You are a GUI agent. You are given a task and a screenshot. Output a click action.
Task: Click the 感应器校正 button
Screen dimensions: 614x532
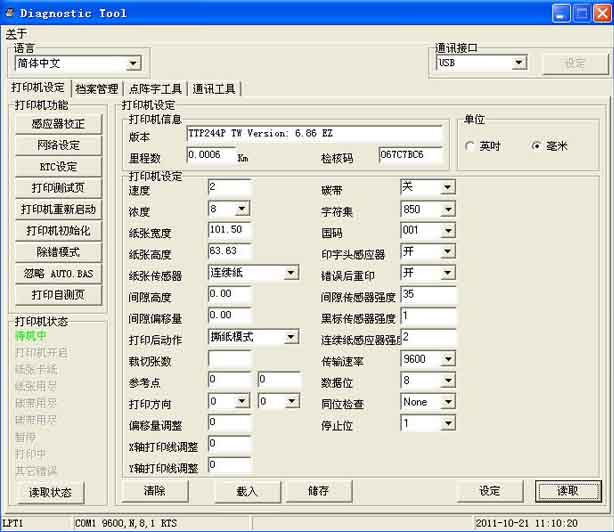point(58,124)
